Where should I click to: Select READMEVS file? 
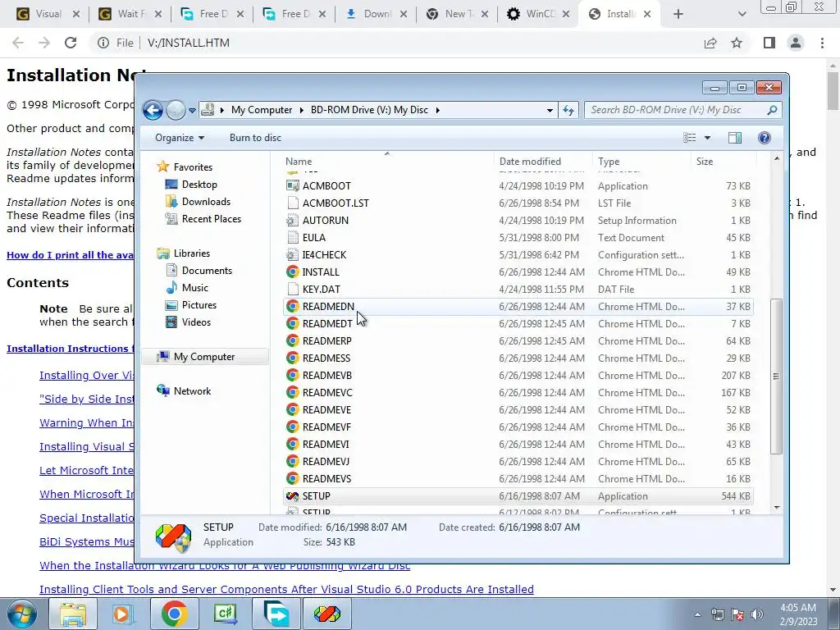[518, 479]
